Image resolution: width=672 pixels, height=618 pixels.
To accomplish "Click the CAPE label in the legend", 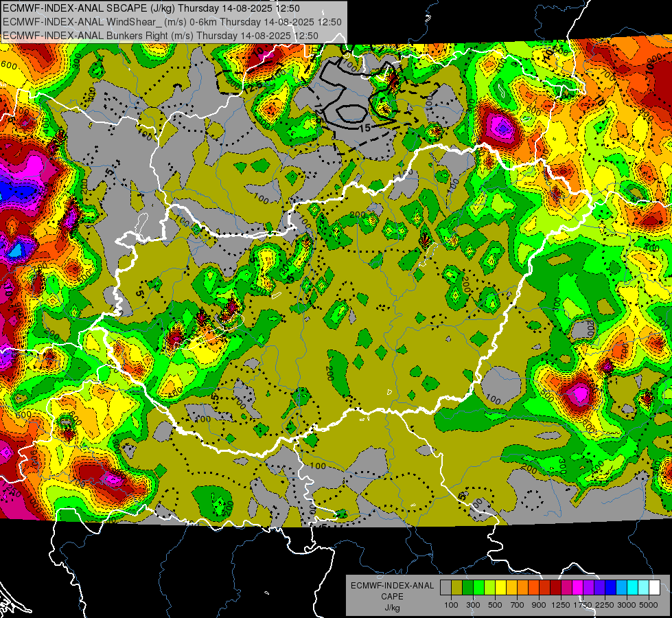I will click(x=392, y=596).
